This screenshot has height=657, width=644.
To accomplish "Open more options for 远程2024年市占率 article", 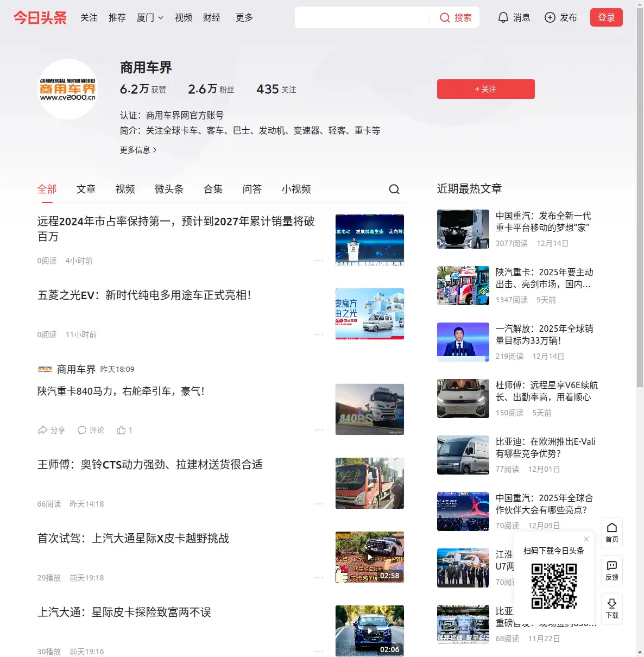I will 319,261.
